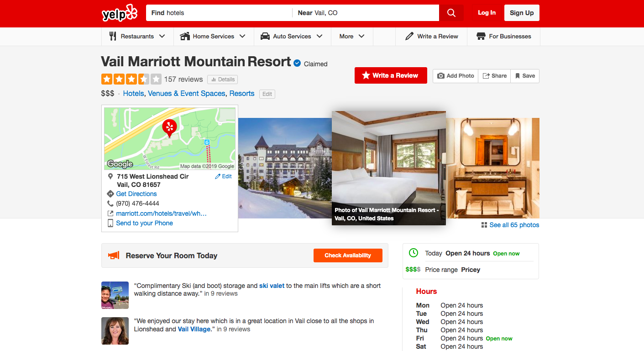Click the Get Directions compass icon
644x351 pixels.
[x=110, y=194]
